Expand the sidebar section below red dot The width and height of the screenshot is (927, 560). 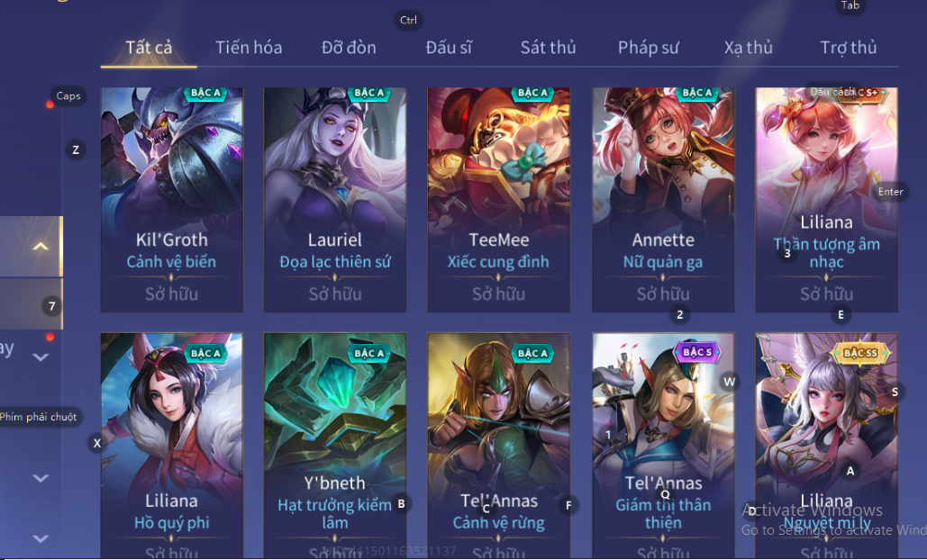(41, 357)
